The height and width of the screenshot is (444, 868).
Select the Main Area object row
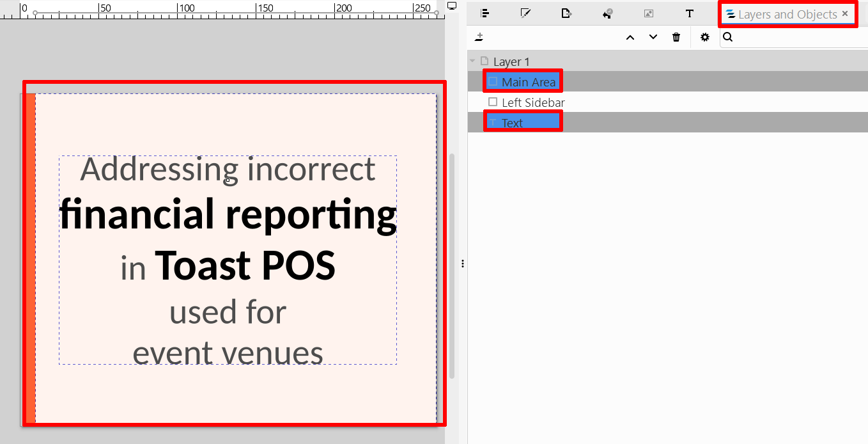pos(529,82)
